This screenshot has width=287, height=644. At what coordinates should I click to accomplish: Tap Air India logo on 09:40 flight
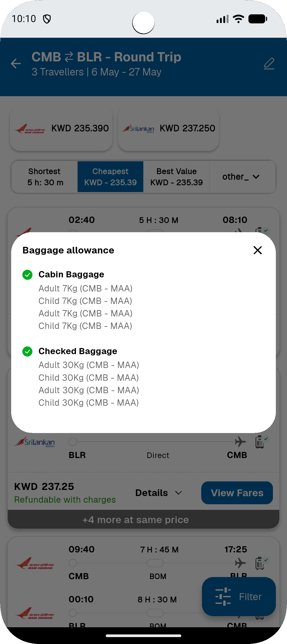35,563
